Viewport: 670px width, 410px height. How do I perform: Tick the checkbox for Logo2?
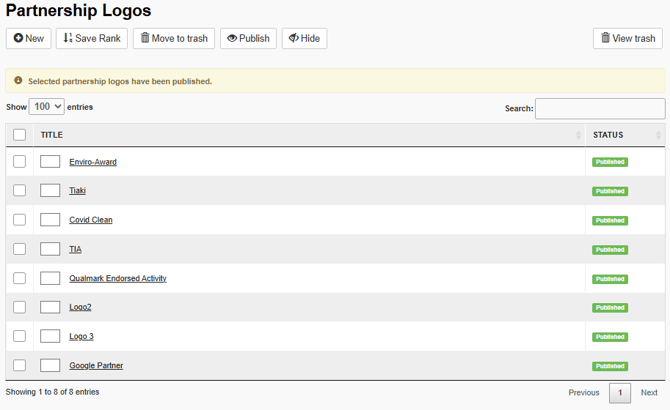pyautogui.click(x=19, y=307)
